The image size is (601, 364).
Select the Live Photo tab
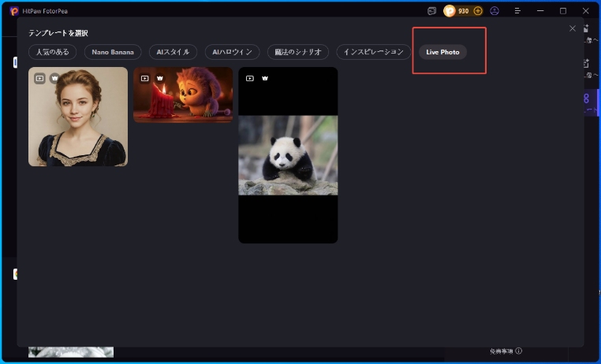[x=442, y=52]
